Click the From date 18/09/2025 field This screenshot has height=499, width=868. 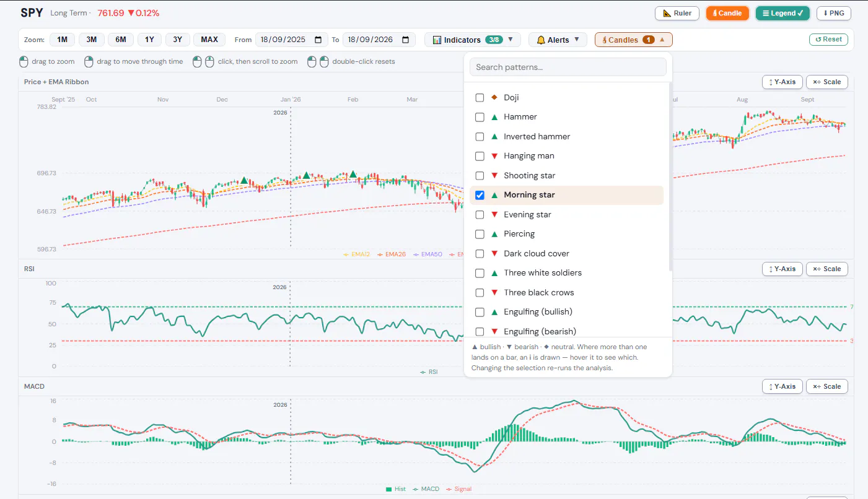pyautogui.click(x=292, y=40)
